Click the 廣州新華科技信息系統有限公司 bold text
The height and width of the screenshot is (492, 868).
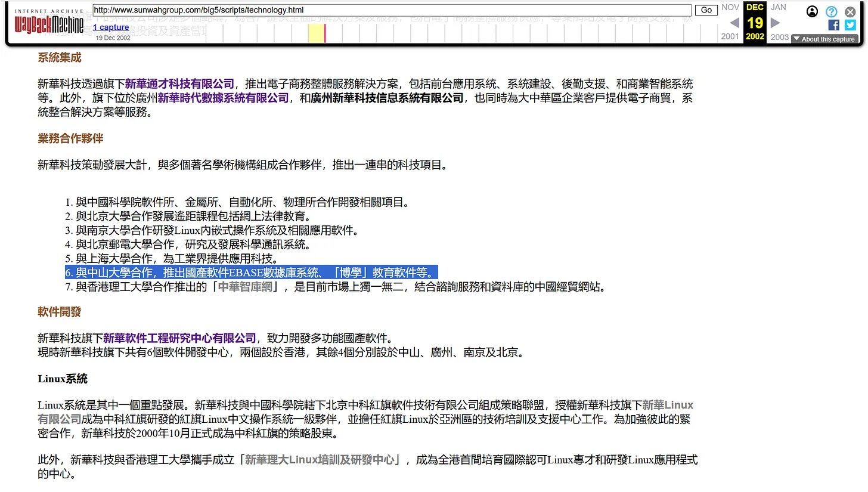(387, 98)
